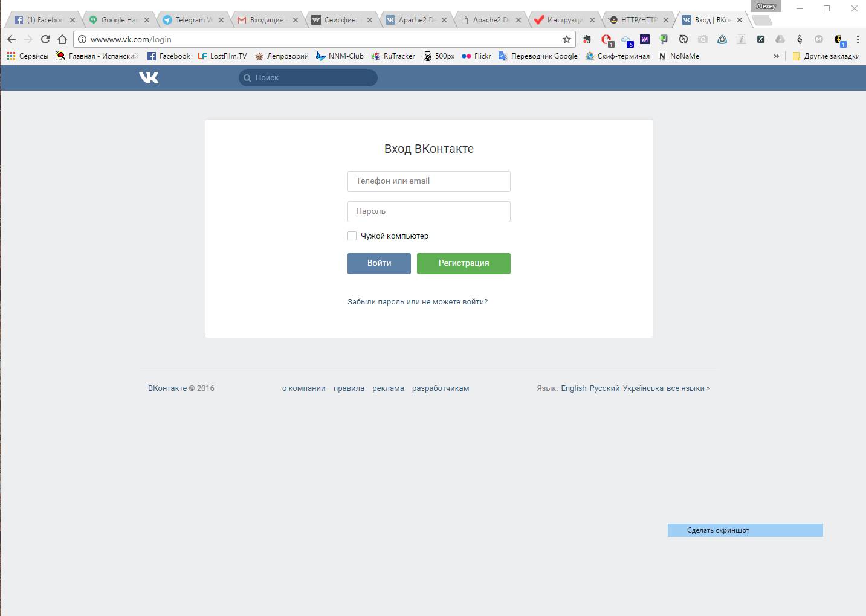Image resolution: width=866 pixels, height=616 pixels.
Task: Click the Сделать скриншот button
Action: click(x=745, y=530)
